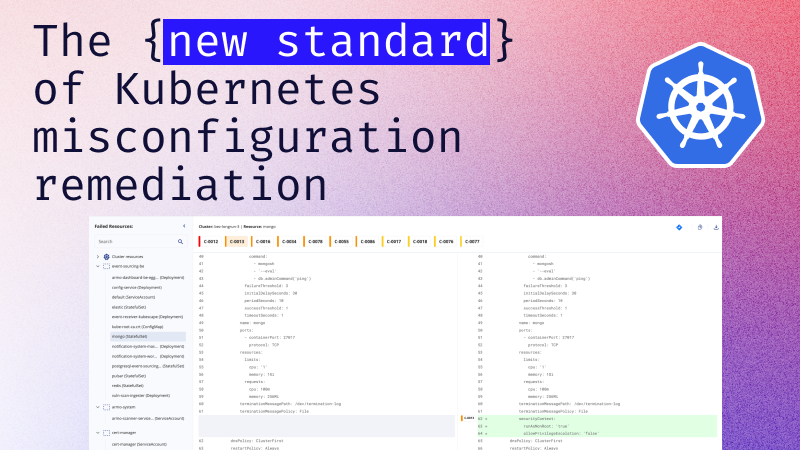Click the highlighted "new standard" headline text
Viewport: 800px width, 450px height.
(x=327, y=42)
